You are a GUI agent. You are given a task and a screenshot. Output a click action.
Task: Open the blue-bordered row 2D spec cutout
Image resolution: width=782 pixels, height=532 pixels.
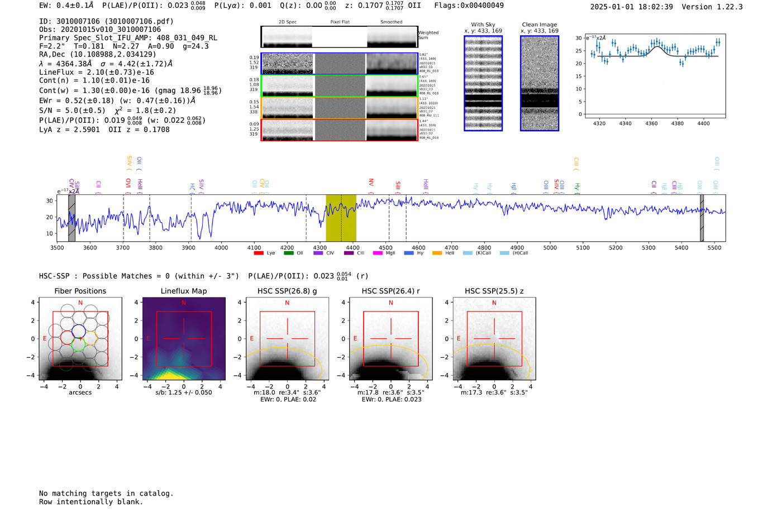tap(288, 64)
